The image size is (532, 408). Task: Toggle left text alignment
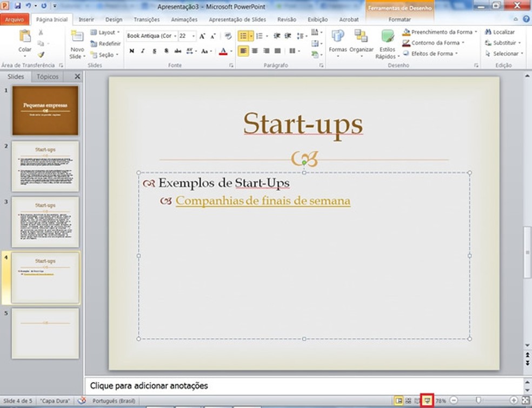pos(243,51)
